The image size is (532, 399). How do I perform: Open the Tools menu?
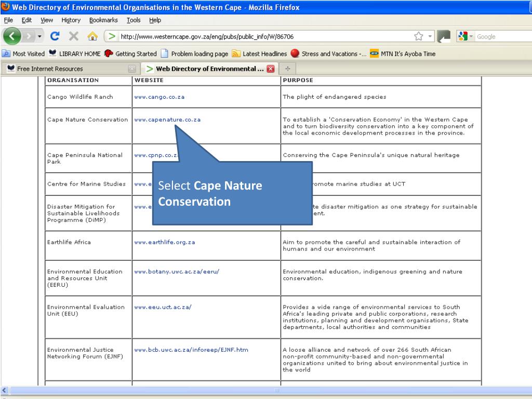point(134,20)
